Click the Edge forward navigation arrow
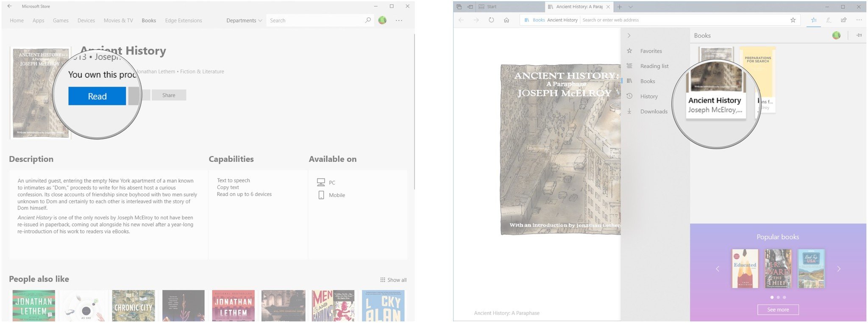This screenshot has height=323, width=868. 476,20
